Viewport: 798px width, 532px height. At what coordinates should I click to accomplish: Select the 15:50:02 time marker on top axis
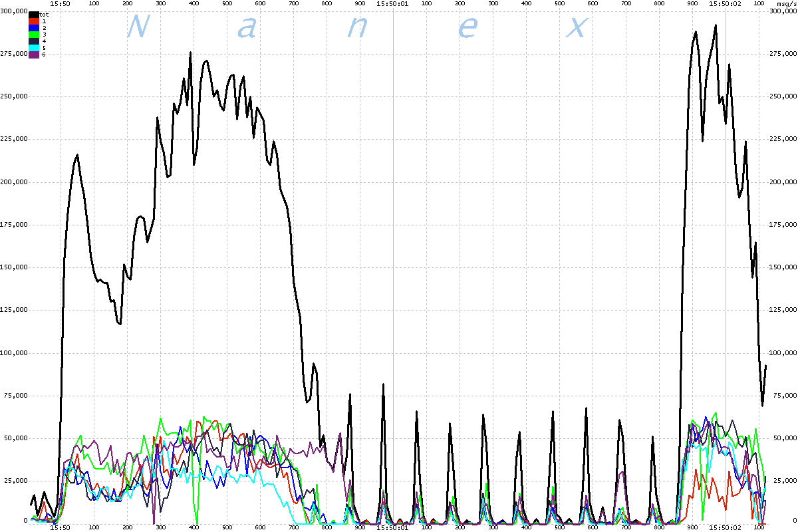point(726,3)
